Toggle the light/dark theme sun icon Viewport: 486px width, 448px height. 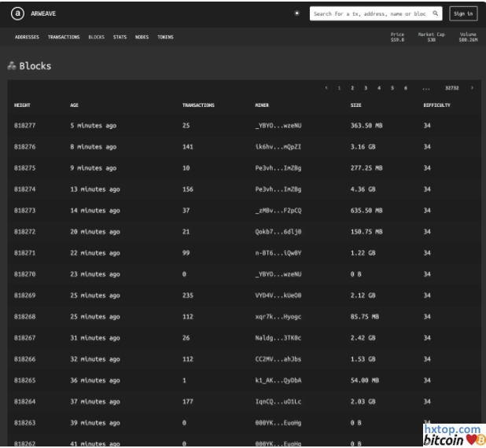point(296,13)
